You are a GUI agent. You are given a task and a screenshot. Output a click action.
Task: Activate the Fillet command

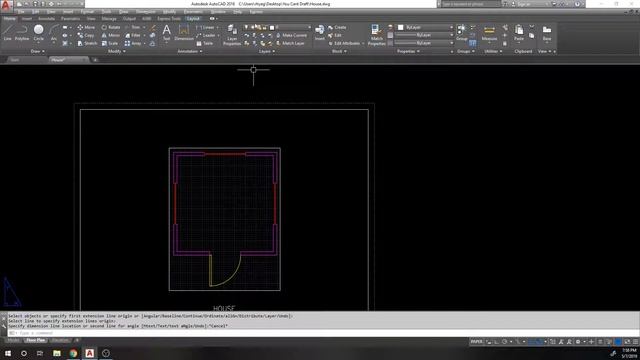133,36
